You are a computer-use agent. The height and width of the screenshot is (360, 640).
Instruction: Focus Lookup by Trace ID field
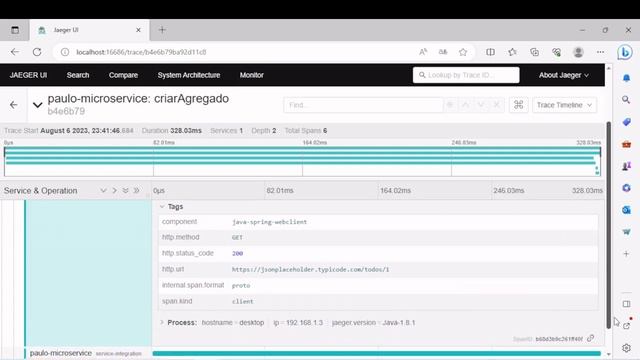click(466, 75)
